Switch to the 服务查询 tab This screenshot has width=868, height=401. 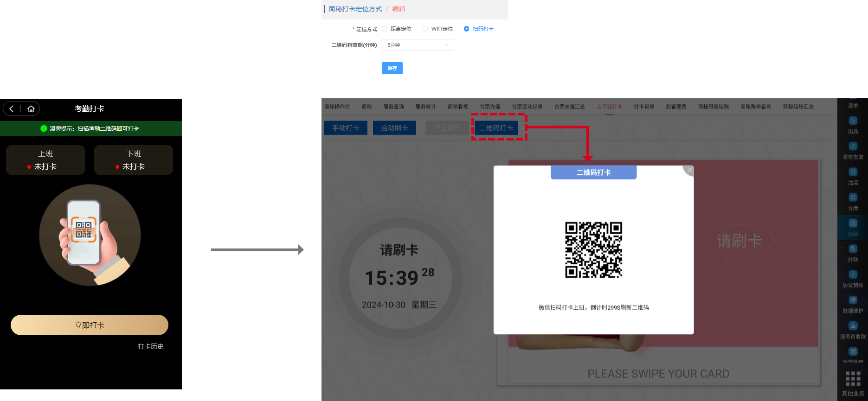pos(393,107)
